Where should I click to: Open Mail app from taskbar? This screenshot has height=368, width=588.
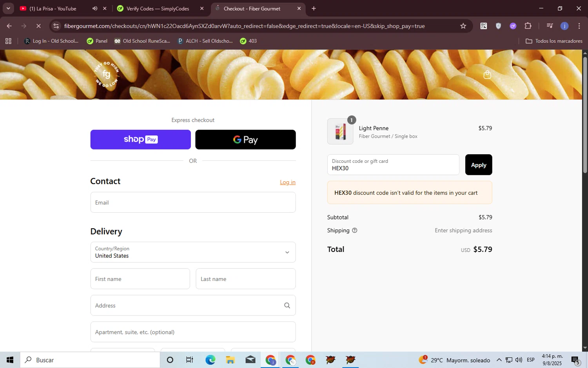pos(250,360)
